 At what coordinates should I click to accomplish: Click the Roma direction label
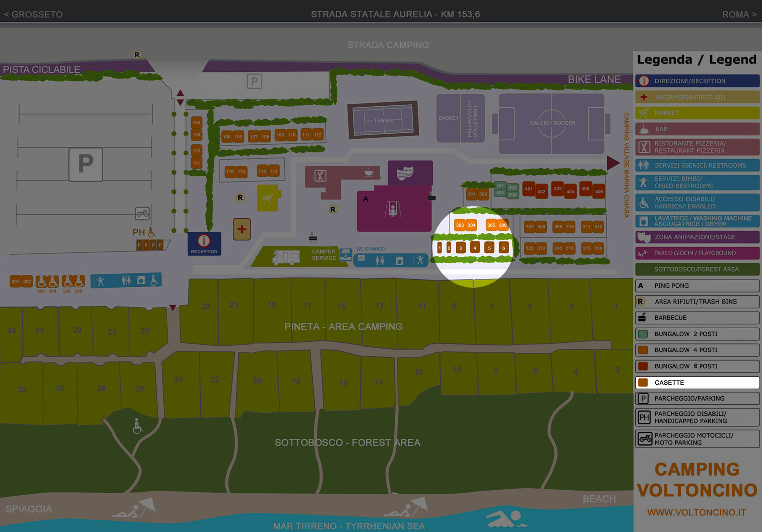740,14
